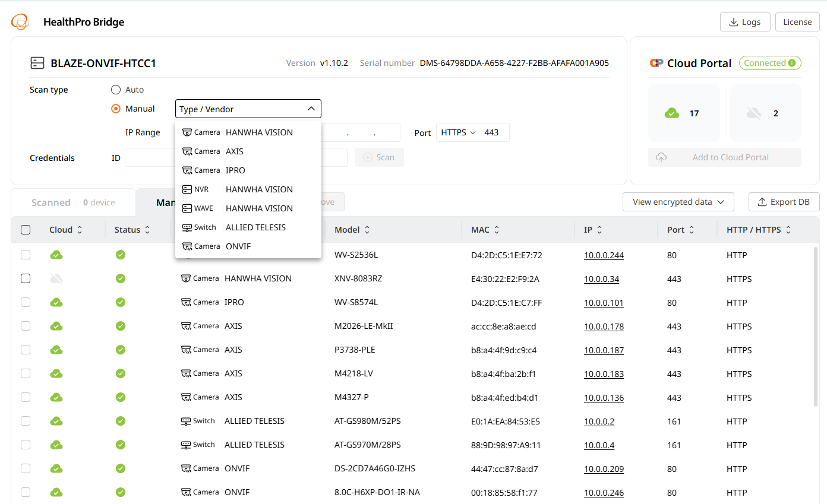
Task: Click the Cloud Portal CP logo
Action: click(x=656, y=63)
